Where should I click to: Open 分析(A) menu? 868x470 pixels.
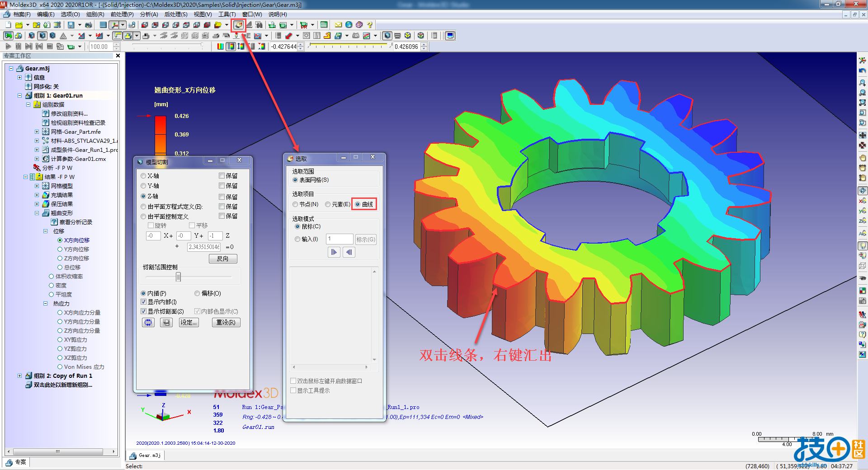tap(149, 14)
